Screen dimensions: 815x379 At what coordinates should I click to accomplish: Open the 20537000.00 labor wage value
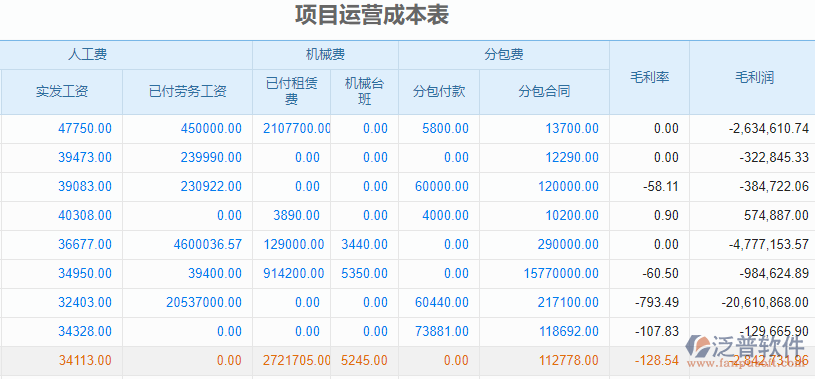tap(204, 303)
